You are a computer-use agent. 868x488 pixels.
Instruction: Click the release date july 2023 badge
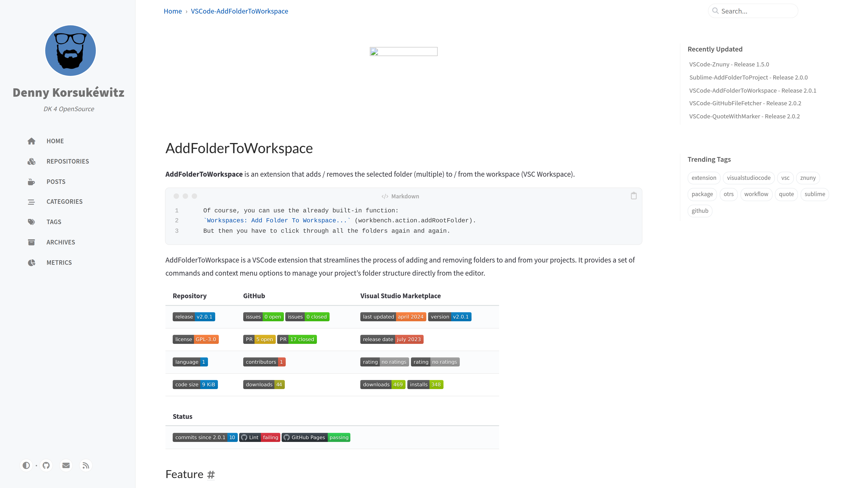[392, 340]
